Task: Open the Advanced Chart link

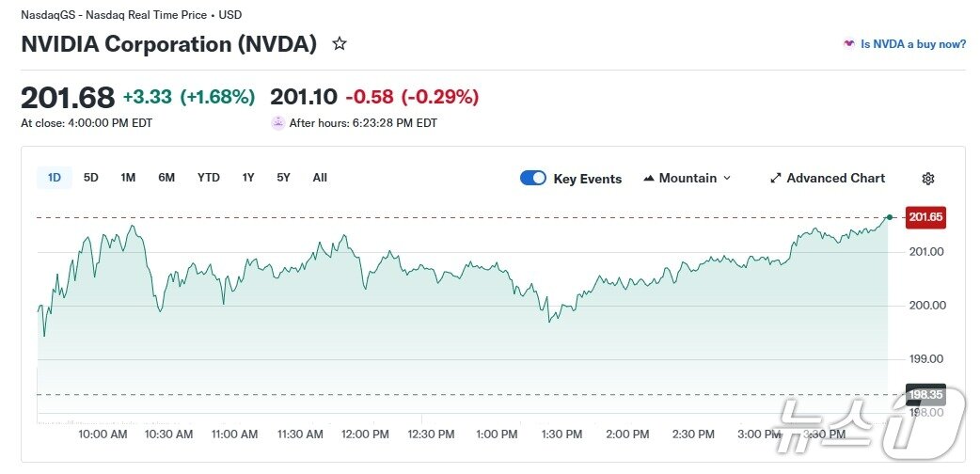Action: point(835,179)
